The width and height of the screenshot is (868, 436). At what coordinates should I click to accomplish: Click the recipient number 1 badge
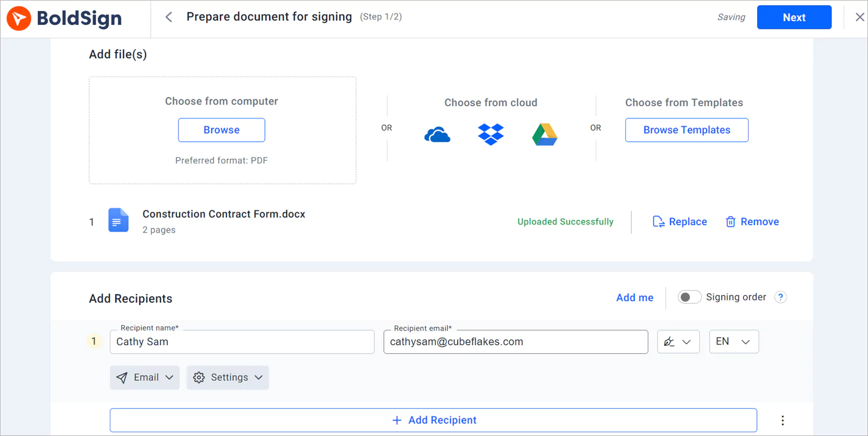(94, 341)
